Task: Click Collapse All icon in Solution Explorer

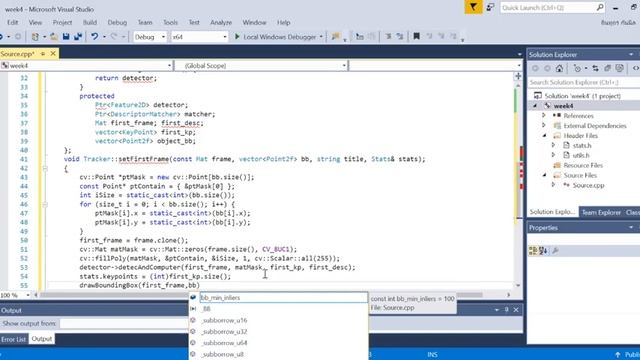Action: click(607, 68)
